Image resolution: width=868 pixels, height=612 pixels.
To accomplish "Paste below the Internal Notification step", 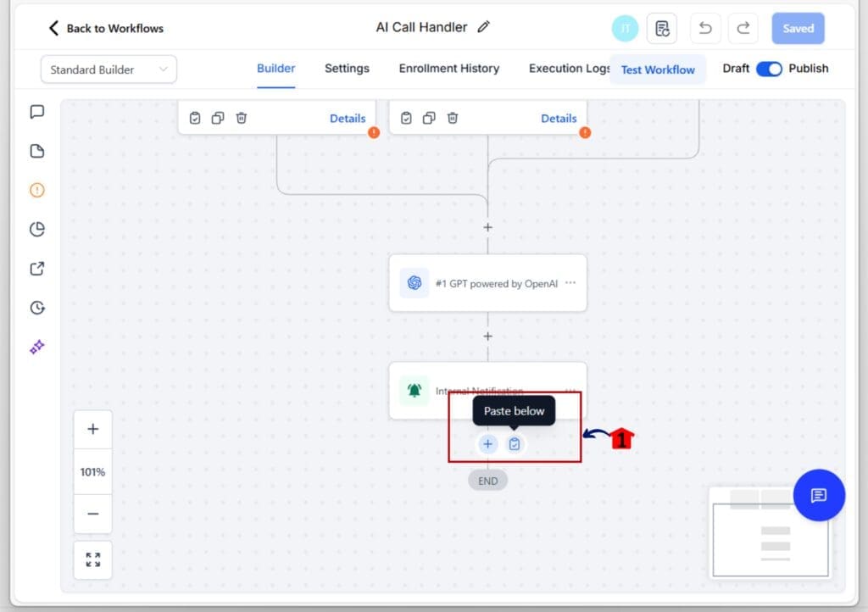I will click(515, 443).
